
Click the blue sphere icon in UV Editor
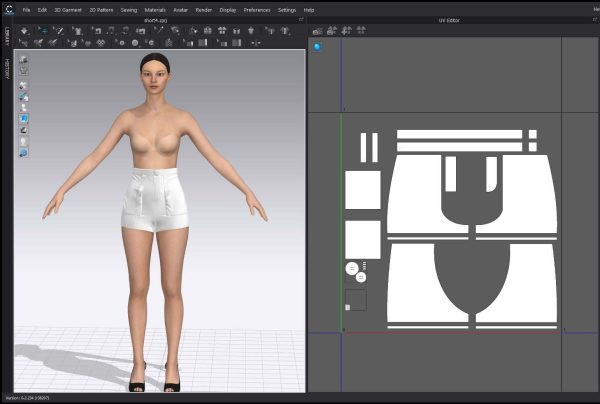(318, 46)
